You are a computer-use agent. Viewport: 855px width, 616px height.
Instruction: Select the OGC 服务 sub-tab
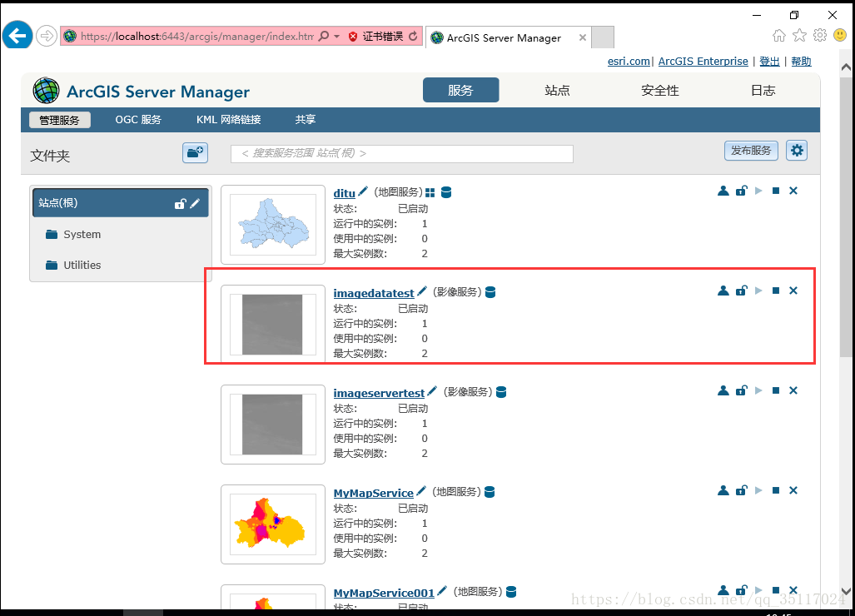[138, 119]
